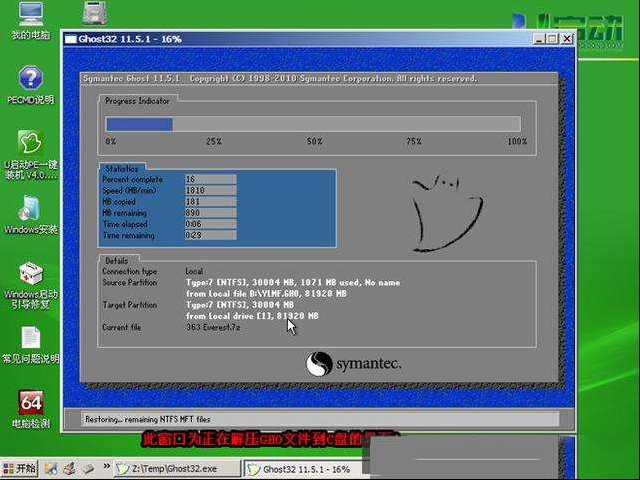Switch to Z:\Temp\Ghost32.exe taskbar button
This screenshot has width=640, height=480.
coord(176,469)
